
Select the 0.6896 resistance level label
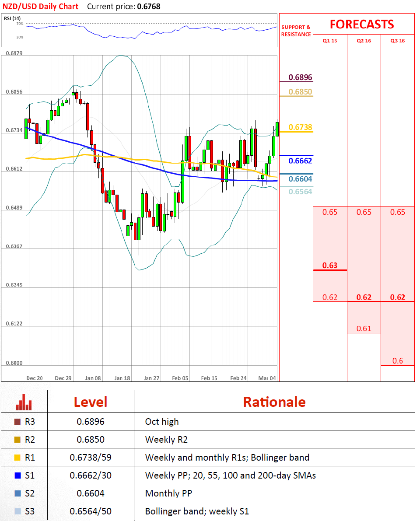point(301,77)
